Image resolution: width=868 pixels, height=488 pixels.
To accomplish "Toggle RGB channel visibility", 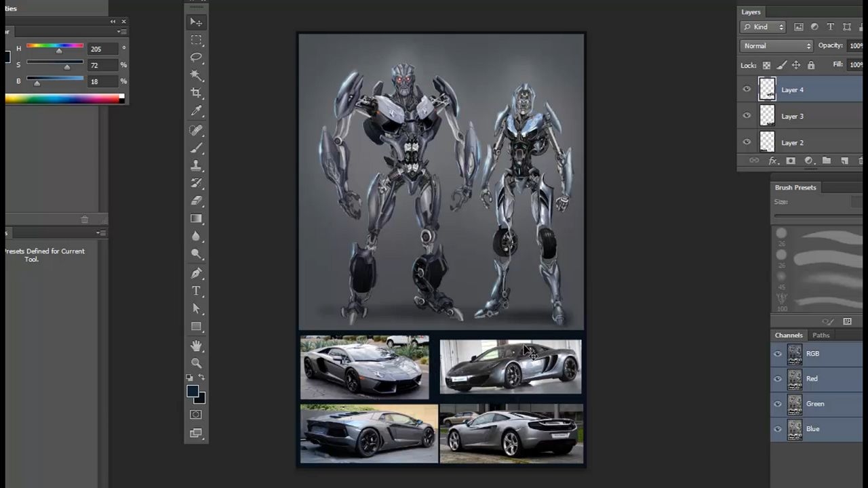I will 778,354.
